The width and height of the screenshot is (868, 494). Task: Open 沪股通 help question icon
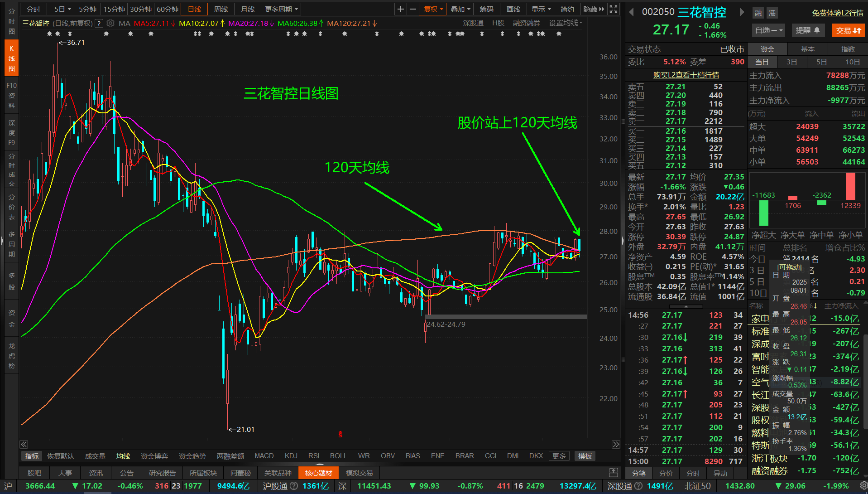(294, 486)
